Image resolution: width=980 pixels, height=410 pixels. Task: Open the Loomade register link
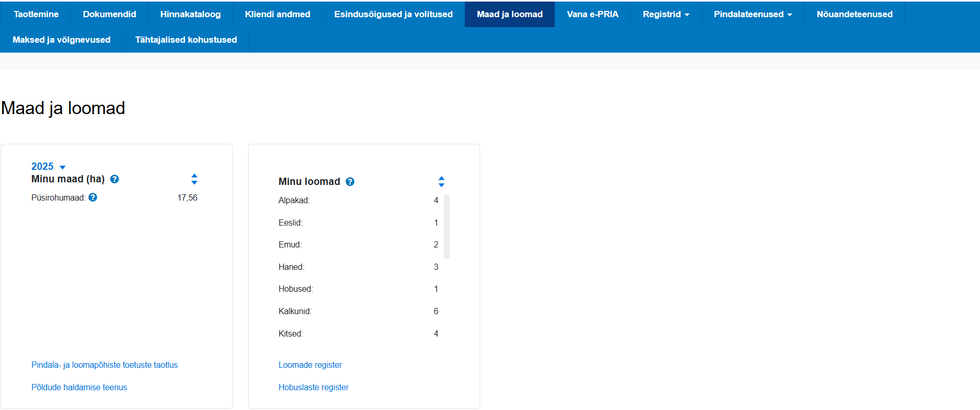(310, 365)
